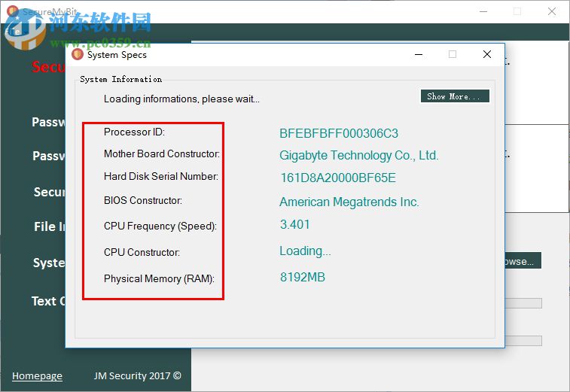570x392 pixels.
Task: Click the JM Security 2017 copyright text
Action: click(137, 375)
